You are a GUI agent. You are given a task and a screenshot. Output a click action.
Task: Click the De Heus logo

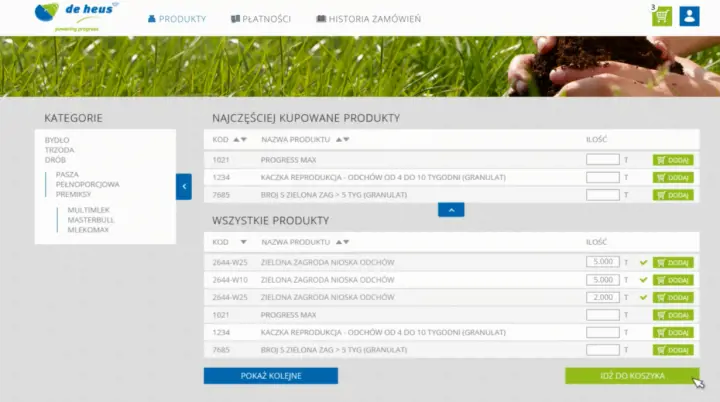click(x=75, y=16)
